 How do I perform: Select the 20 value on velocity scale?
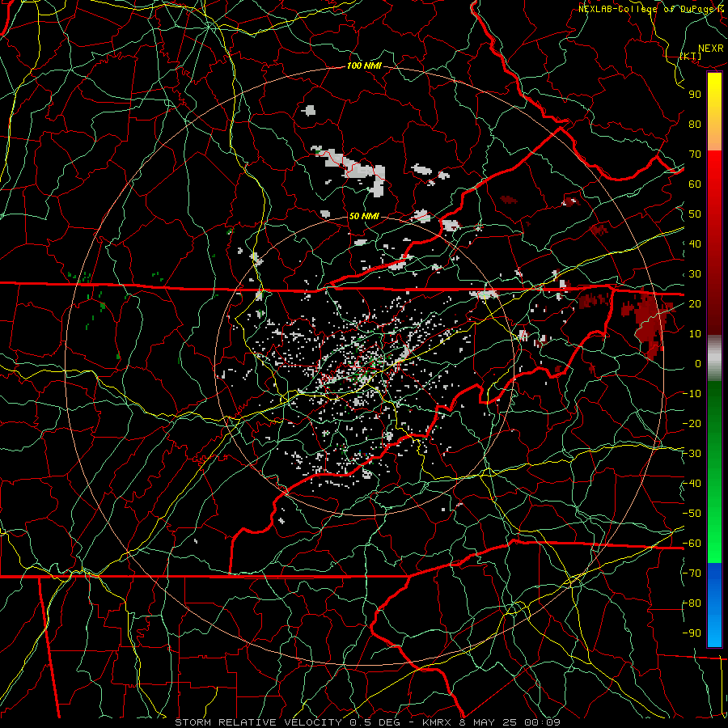point(695,303)
